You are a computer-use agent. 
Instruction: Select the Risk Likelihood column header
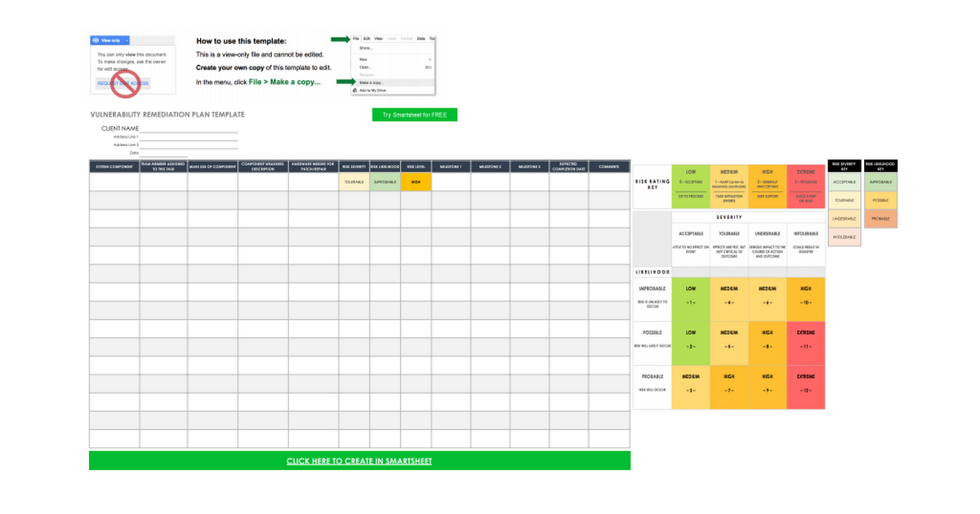[385, 166]
